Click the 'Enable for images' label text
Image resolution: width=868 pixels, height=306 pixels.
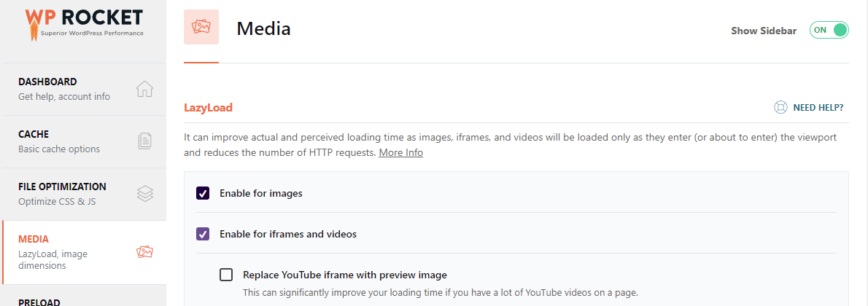[260, 194]
